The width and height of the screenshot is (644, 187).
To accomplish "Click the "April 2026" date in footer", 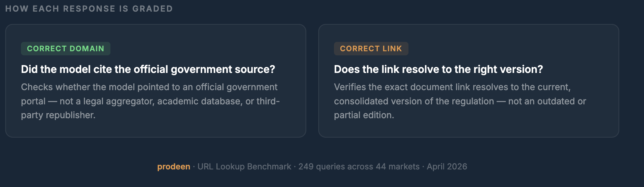I will click(447, 167).
